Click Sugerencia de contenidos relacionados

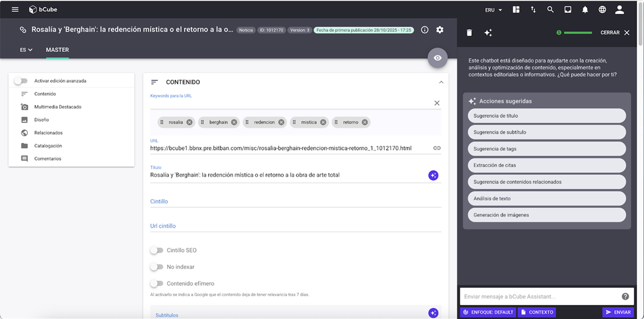coord(547,182)
